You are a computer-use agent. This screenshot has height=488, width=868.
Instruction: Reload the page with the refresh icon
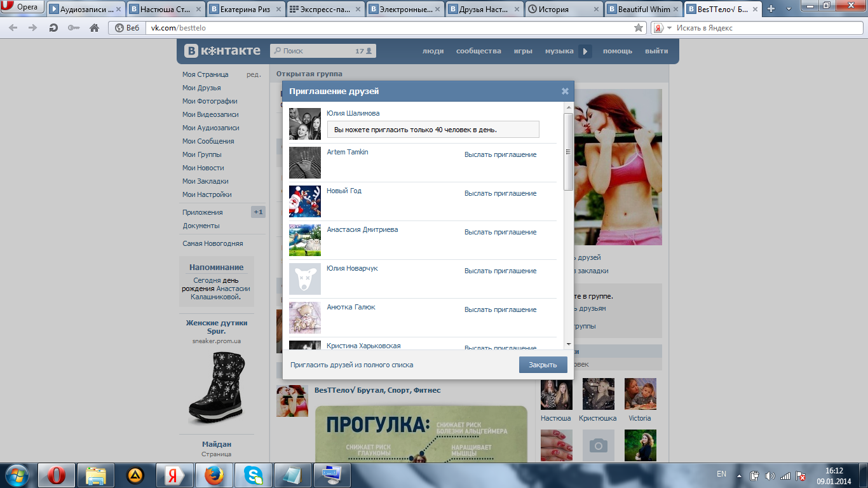point(53,28)
